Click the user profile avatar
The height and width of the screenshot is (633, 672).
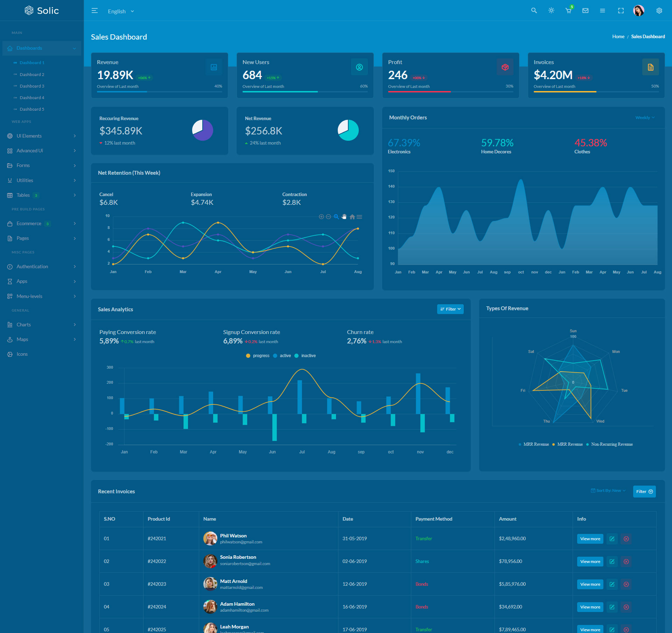(638, 11)
